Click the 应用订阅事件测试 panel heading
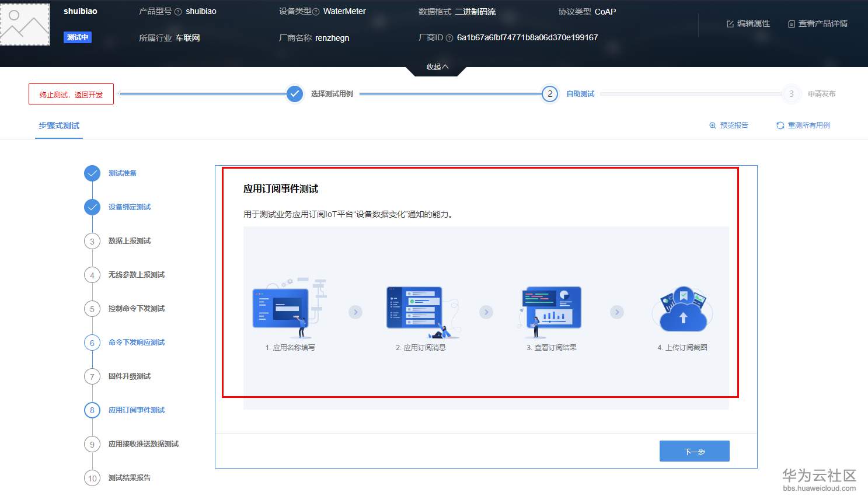 [281, 189]
